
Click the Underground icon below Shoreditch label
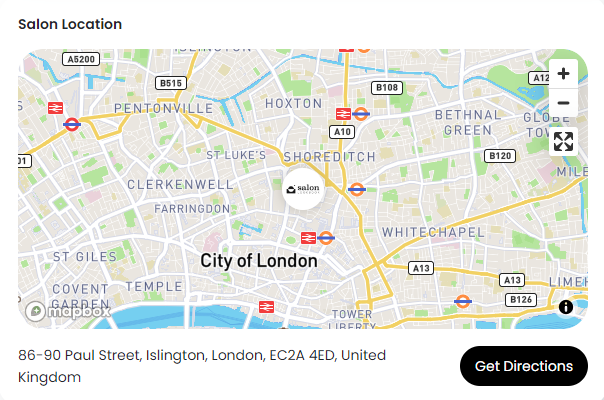356,188
